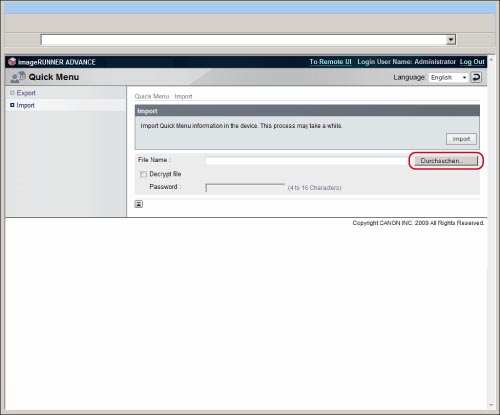Click the Import button
The height and width of the screenshot is (415, 500).
click(461, 139)
